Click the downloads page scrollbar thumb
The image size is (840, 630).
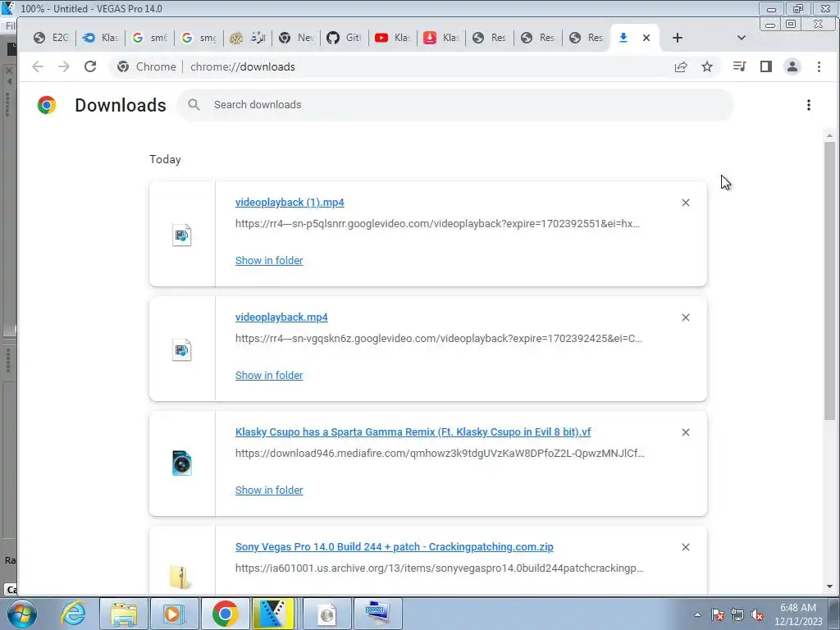[829, 281]
